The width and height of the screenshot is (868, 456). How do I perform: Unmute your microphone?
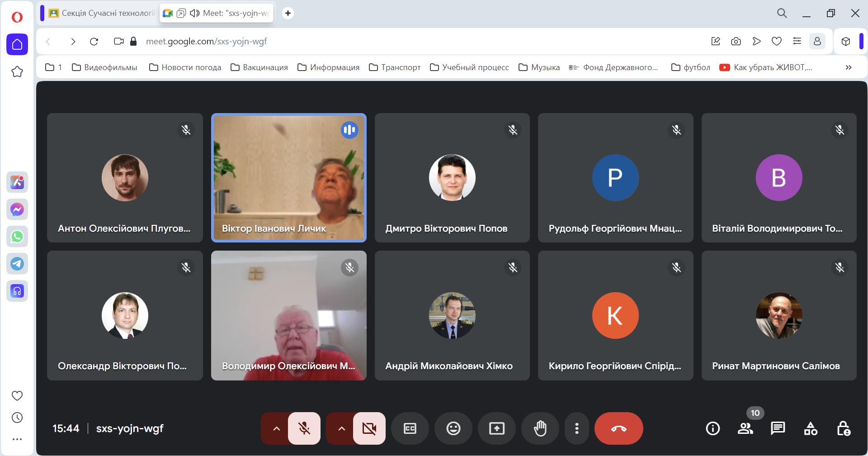point(304,428)
